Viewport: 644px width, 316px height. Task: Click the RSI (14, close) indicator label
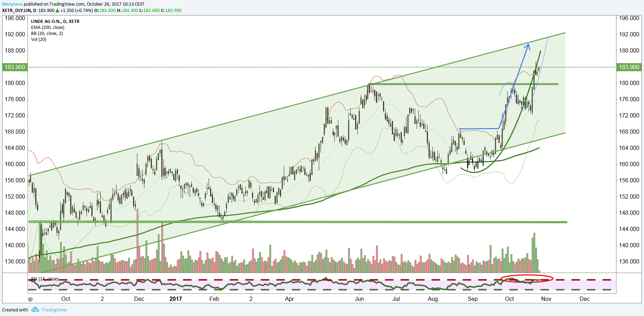coord(45,279)
